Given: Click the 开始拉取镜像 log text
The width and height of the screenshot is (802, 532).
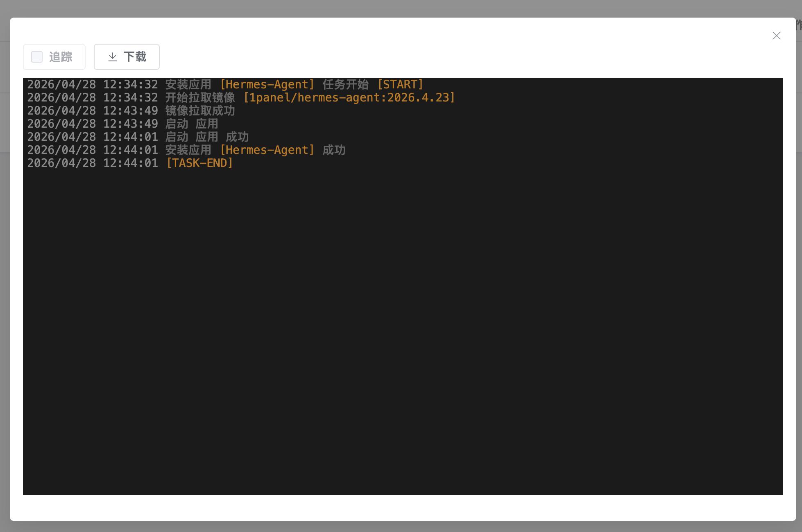Looking at the screenshot, I should click(200, 98).
